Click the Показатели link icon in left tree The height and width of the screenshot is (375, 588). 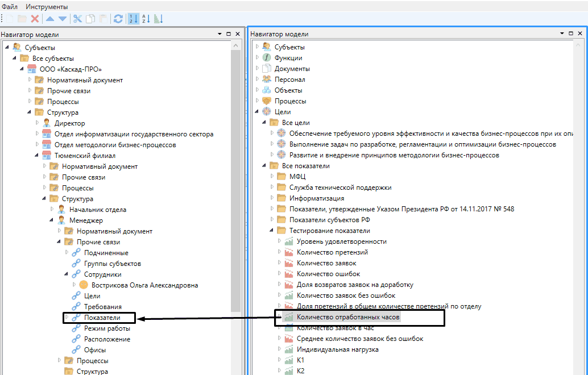click(76, 317)
